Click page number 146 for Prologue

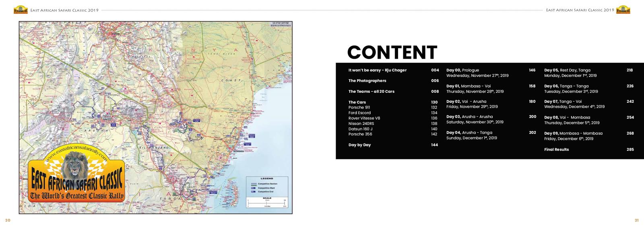532,70
